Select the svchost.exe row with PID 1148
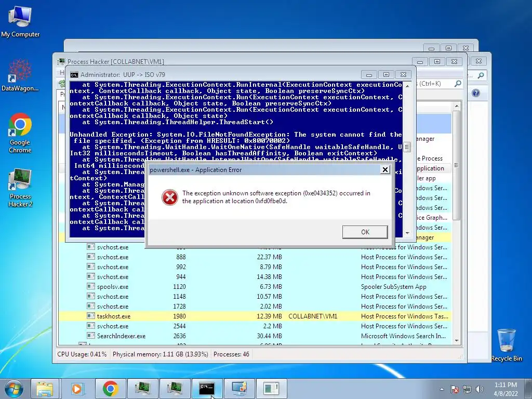This screenshot has width=532, height=399. pyautogui.click(x=255, y=297)
